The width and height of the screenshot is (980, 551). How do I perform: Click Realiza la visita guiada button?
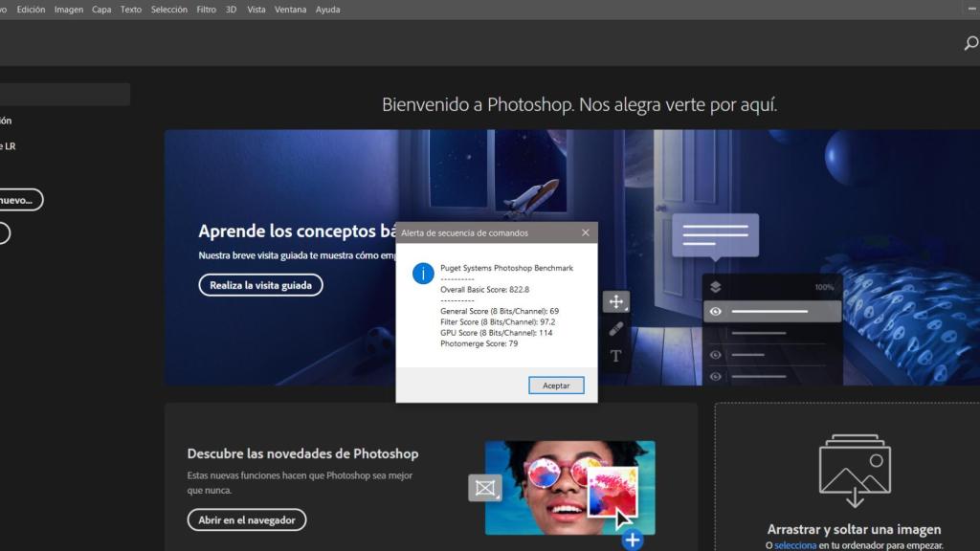click(x=260, y=285)
